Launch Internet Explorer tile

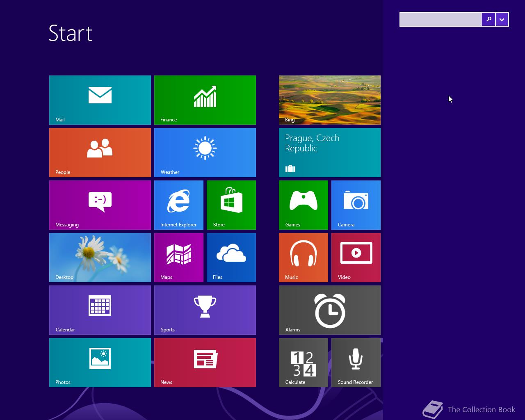[179, 205]
